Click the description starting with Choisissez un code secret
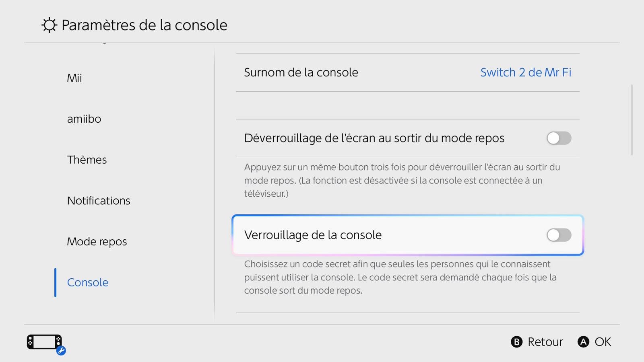The width and height of the screenshot is (644, 362). coord(400,277)
